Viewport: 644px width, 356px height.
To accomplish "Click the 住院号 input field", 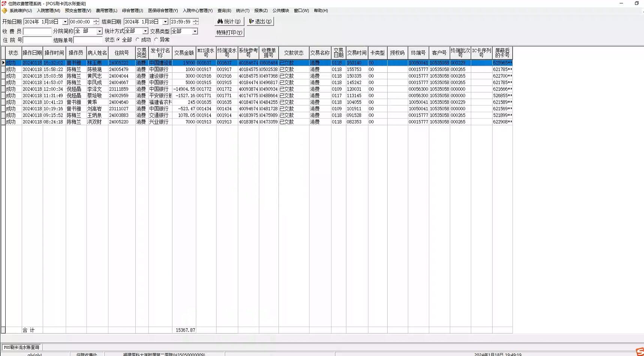I will (x=37, y=40).
